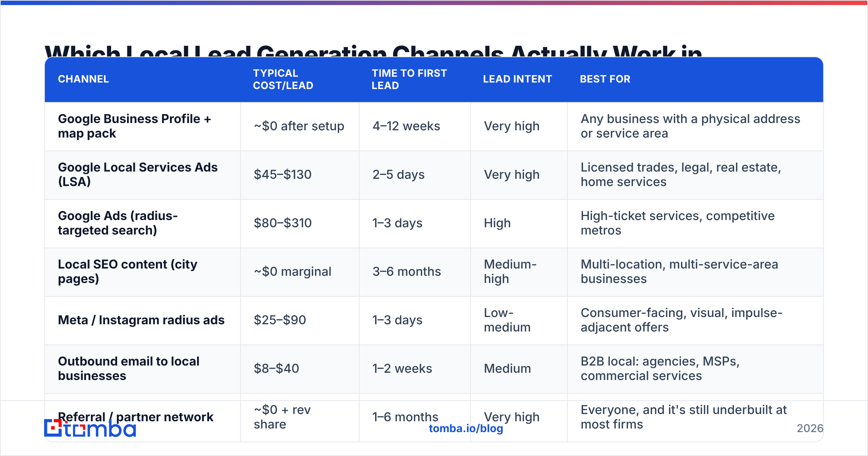Click the '1–6 months' time cell
The height and width of the screenshot is (456, 868).
pos(405,417)
